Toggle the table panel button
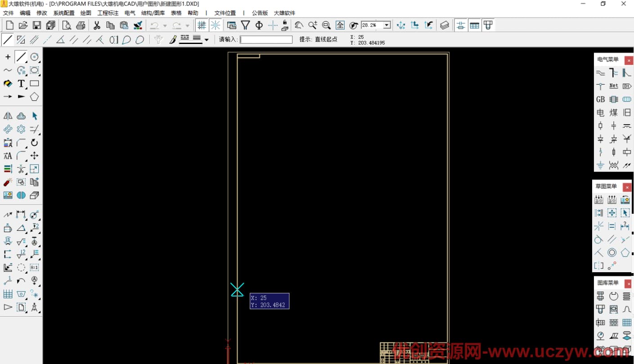This screenshot has height=364, width=634. point(474,25)
